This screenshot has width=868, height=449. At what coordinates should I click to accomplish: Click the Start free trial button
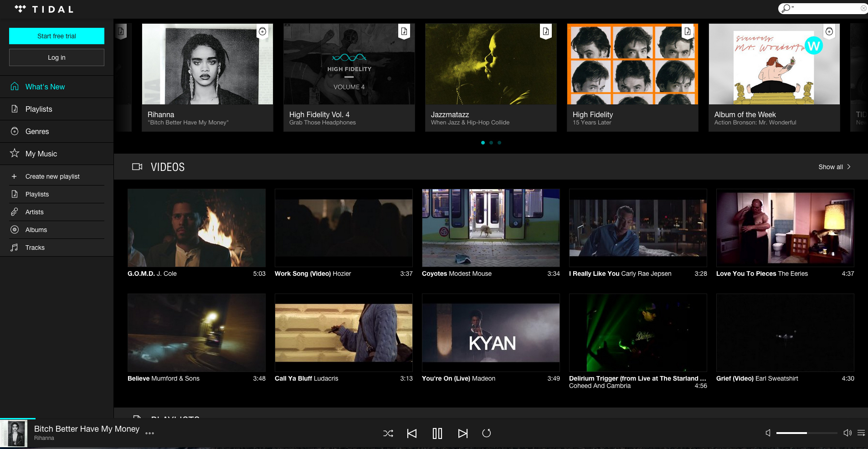click(56, 36)
